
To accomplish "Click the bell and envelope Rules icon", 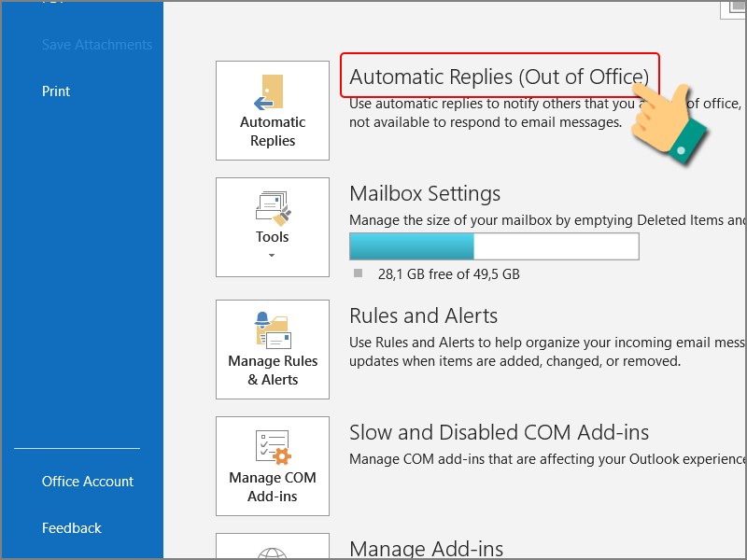I will click(x=273, y=330).
